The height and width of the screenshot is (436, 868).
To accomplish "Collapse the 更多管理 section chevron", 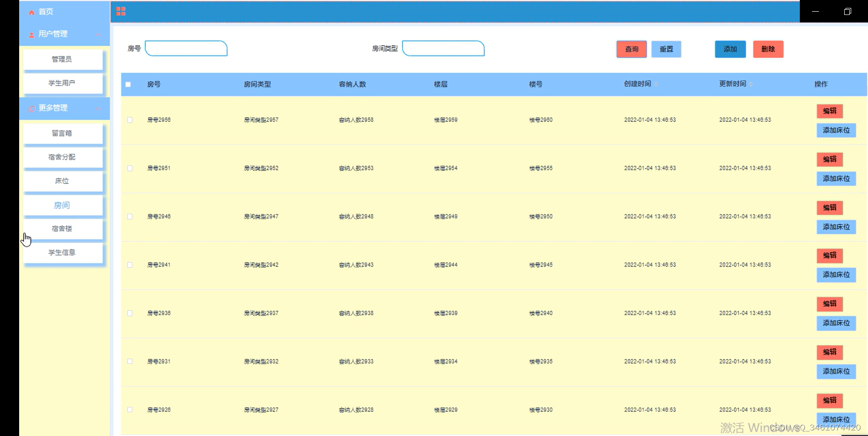I will (x=99, y=108).
